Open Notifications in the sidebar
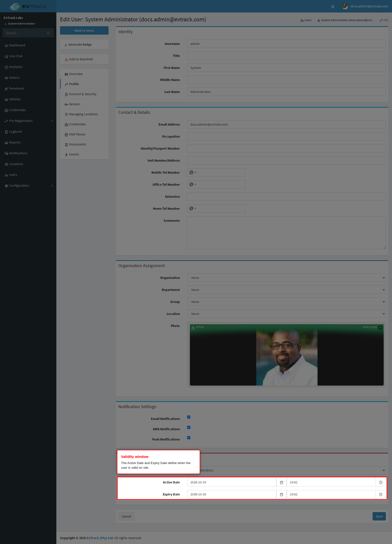The image size is (392, 544). (28, 153)
